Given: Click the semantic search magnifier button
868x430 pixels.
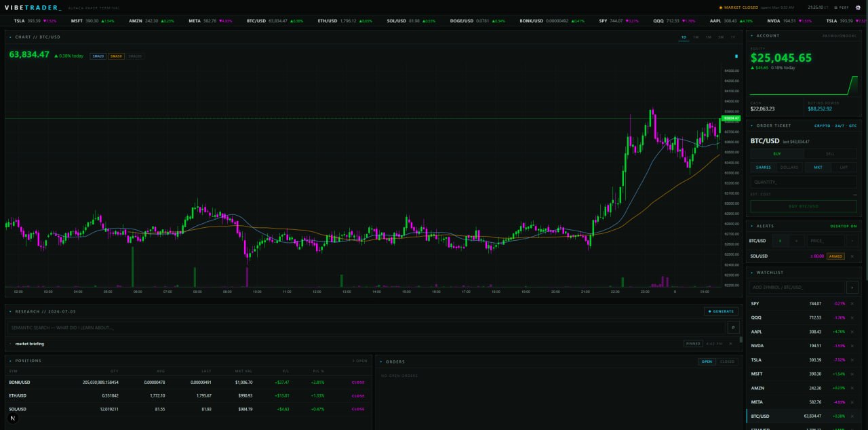Looking at the screenshot, I should coord(732,328).
